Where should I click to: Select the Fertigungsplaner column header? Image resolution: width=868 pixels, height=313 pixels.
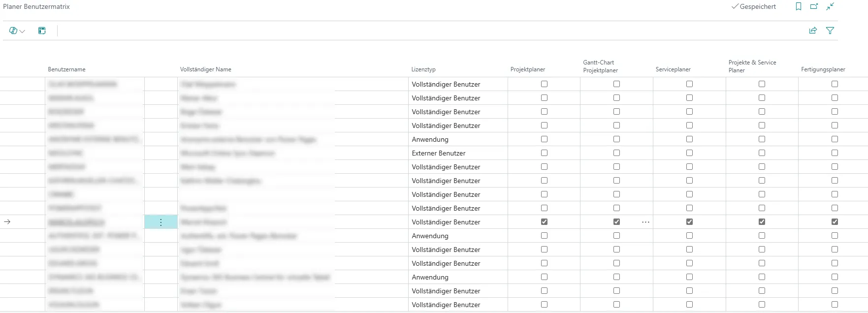(x=823, y=69)
